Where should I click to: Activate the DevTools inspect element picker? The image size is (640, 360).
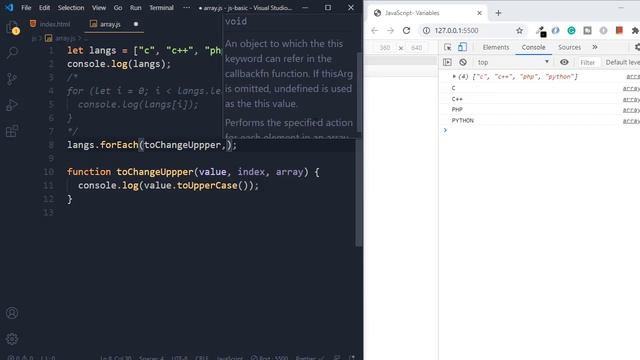pos(448,47)
